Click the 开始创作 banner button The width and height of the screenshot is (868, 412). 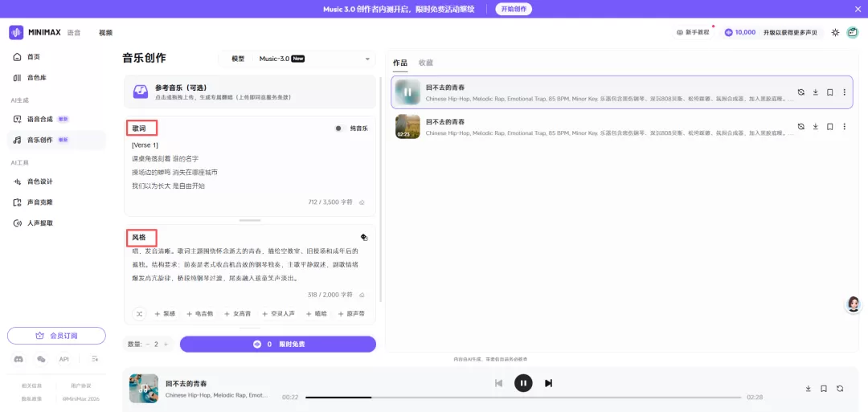click(514, 9)
